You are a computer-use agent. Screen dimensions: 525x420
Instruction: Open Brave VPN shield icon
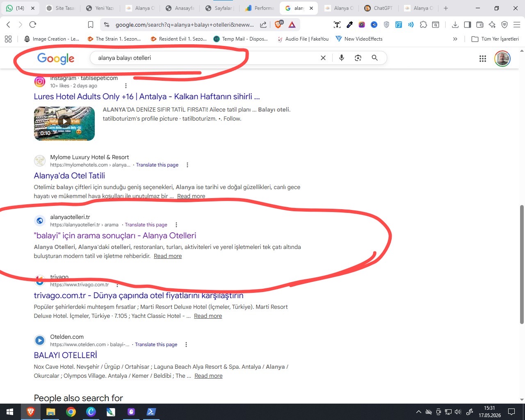coord(504,25)
